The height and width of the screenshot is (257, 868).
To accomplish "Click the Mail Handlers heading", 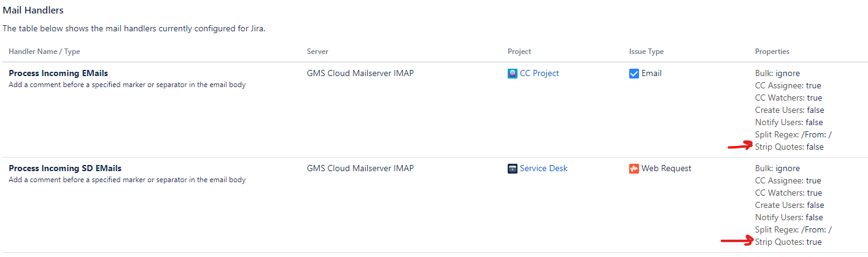I will coord(33,10).
